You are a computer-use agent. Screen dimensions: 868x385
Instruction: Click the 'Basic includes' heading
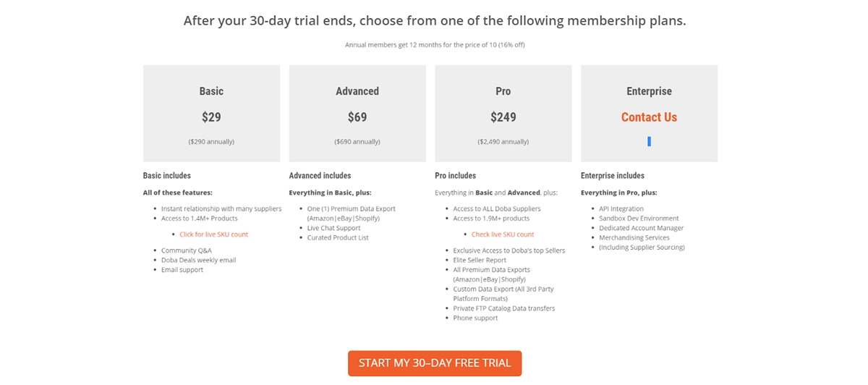click(x=167, y=176)
